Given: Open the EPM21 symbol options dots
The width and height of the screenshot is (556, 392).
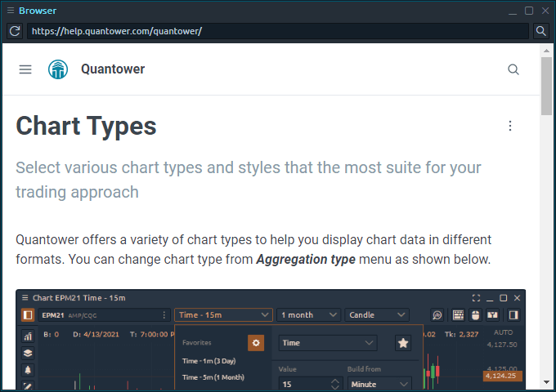Looking at the screenshot, I should tap(164, 315).
